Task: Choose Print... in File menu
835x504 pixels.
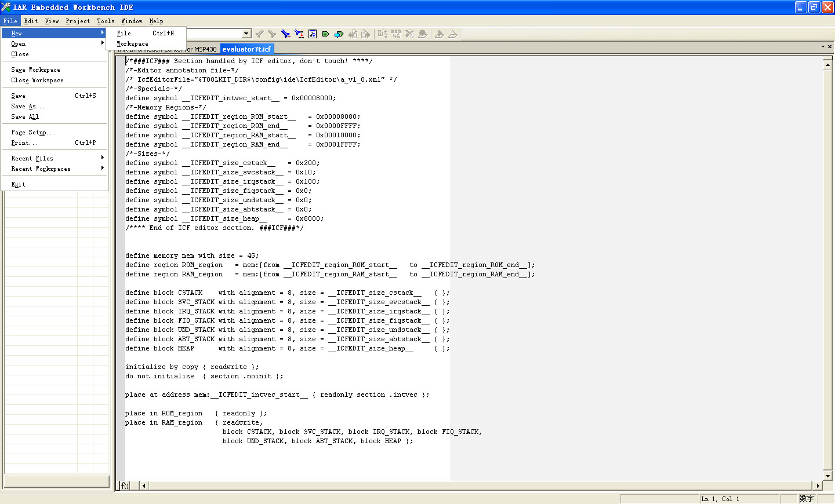Action: pyautogui.click(x=55, y=143)
